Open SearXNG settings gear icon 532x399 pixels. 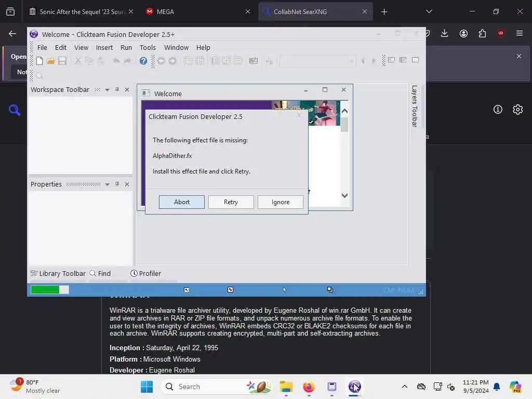(x=518, y=109)
